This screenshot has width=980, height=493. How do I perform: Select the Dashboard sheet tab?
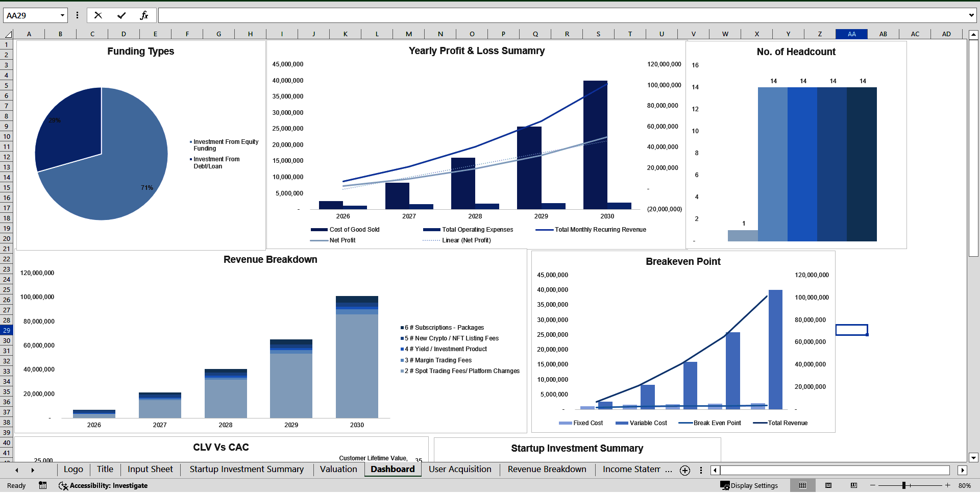pyautogui.click(x=393, y=470)
